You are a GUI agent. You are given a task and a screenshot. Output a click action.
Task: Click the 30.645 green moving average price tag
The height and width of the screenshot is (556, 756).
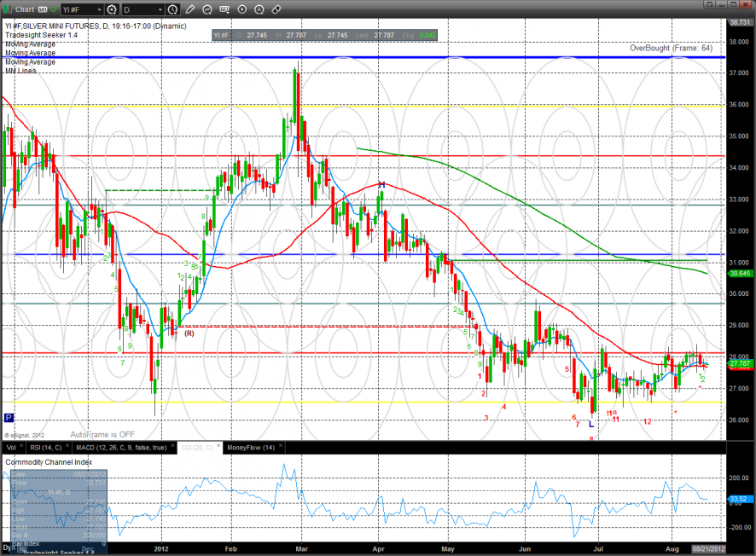click(x=739, y=274)
